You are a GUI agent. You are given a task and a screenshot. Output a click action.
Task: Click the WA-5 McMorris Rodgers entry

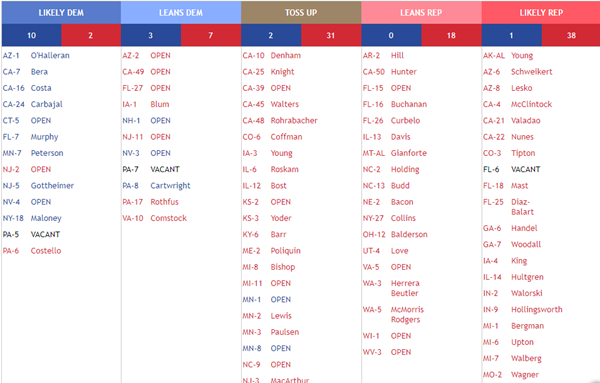click(x=393, y=315)
